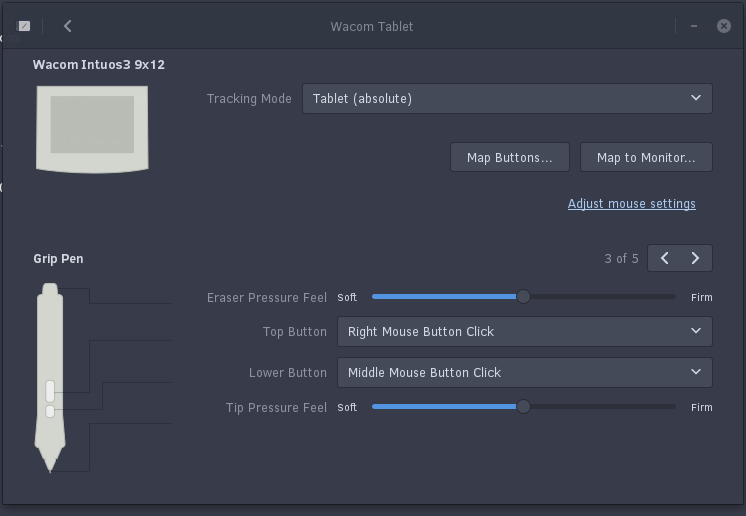The width and height of the screenshot is (746, 516).
Task: Click the Eraser Pressure Feel label
Action: [x=266, y=297]
